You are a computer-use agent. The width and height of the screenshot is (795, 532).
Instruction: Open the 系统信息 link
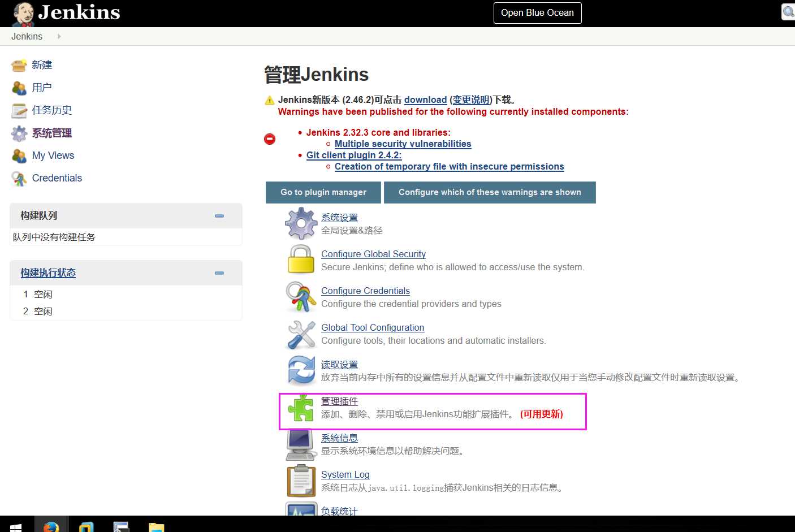click(x=339, y=438)
